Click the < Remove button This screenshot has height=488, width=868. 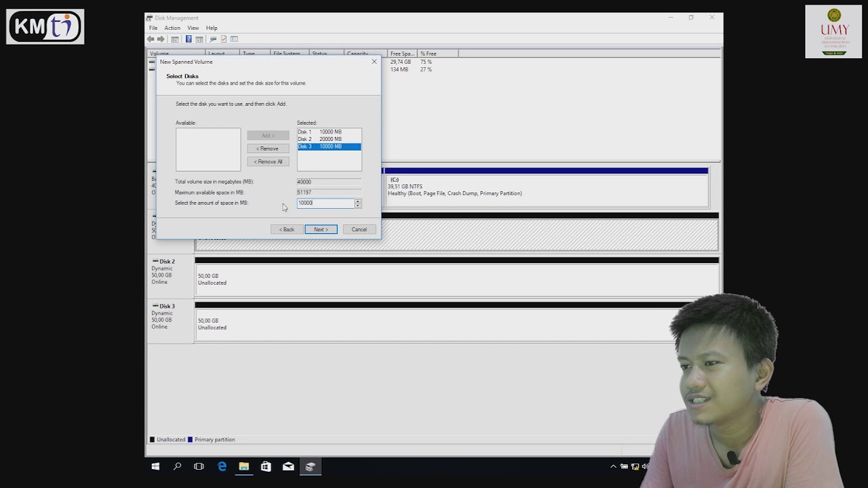click(x=268, y=148)
